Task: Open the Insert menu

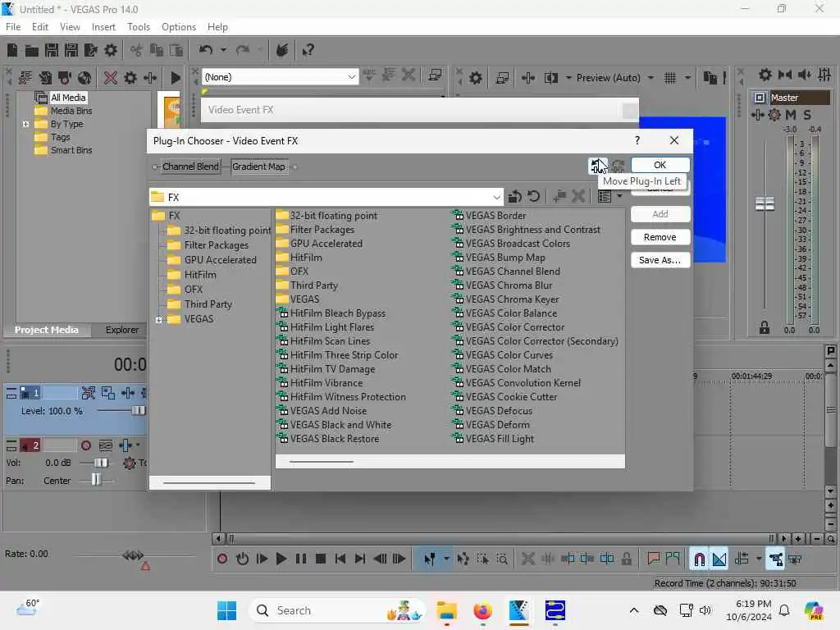Action: click(x=103, y=27)
